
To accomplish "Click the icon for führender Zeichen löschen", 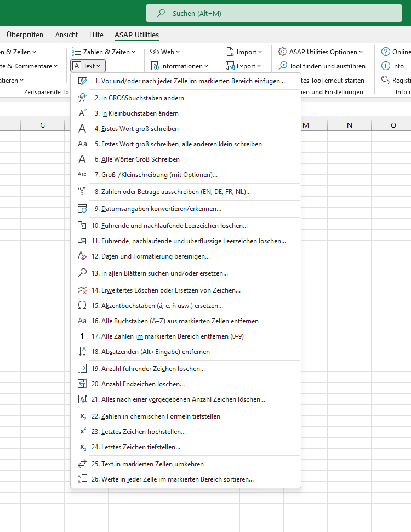I will click(82, 369).
